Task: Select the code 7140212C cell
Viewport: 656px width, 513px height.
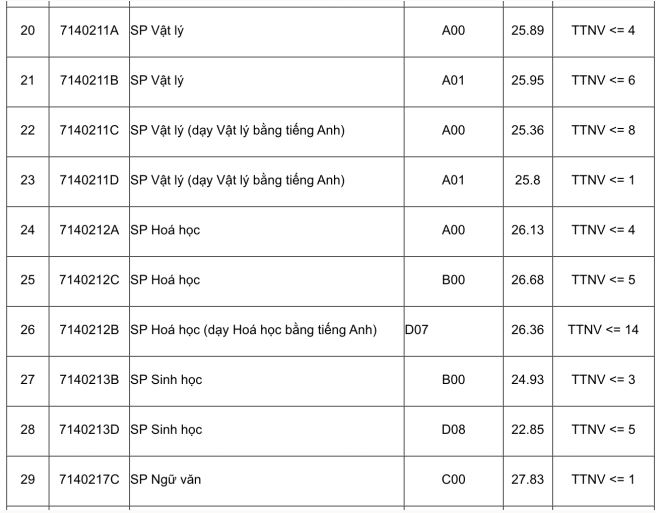Action: click(89, 280)
